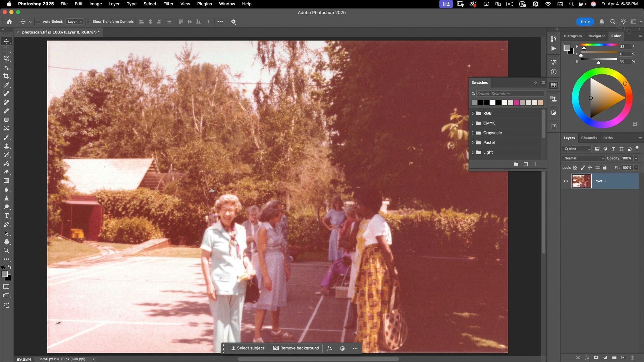Expand the Pastel swatches folder
Image resolution: width=644 pixels, height=362 pixels.
click(473, 143)
